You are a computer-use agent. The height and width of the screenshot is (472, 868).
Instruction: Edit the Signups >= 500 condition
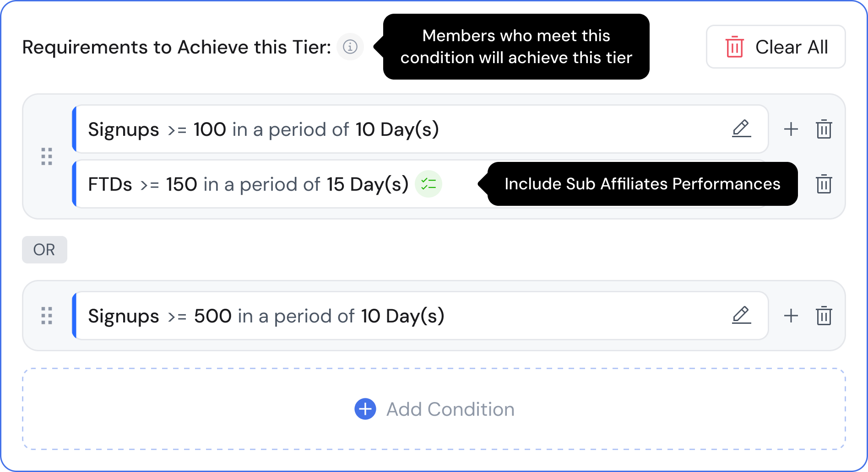741,315
